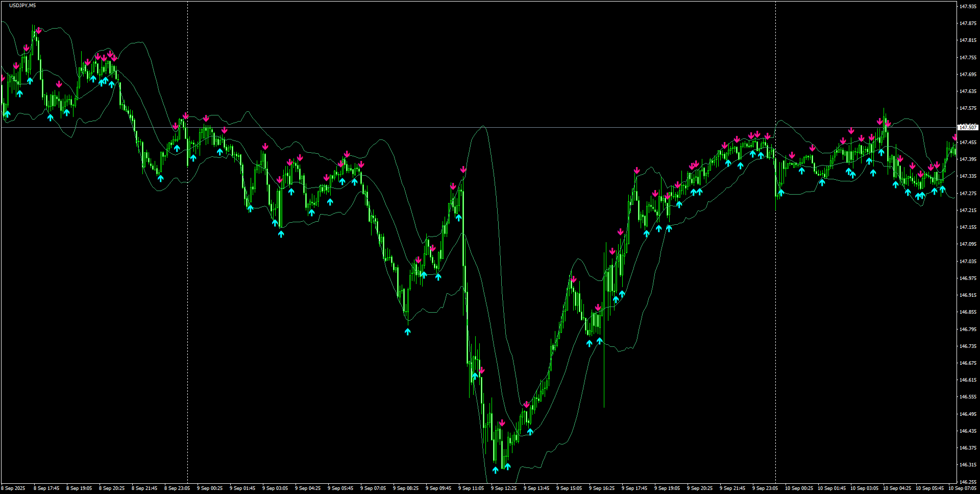Click the cyan up arrow below the 8 Sep 17:45 candles
The height and width of the screenshot is (494, 980).
tap(50, 117)
